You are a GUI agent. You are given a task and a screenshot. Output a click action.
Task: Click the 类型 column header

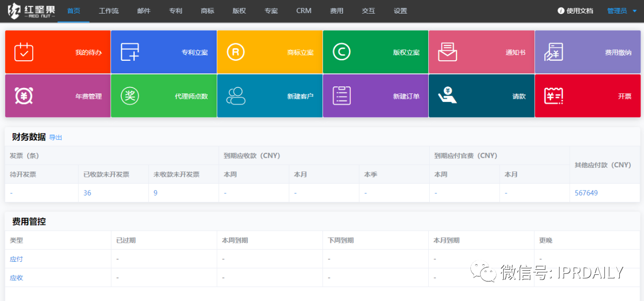point(16,240)
